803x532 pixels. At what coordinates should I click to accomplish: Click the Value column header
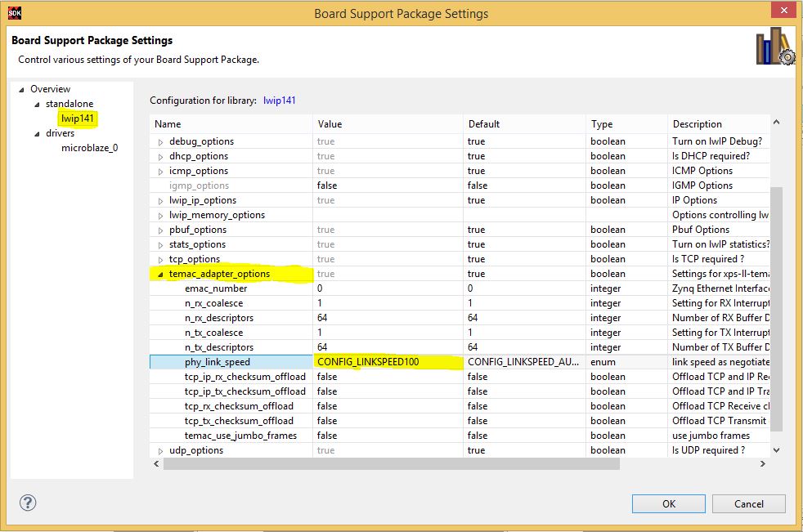388,124
